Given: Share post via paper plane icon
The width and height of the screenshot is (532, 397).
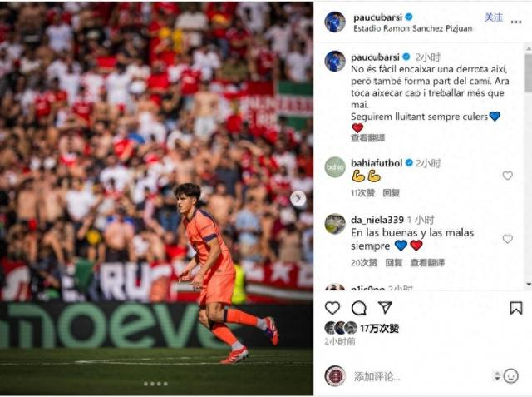Looking at the screenshot, I should 385,308.
